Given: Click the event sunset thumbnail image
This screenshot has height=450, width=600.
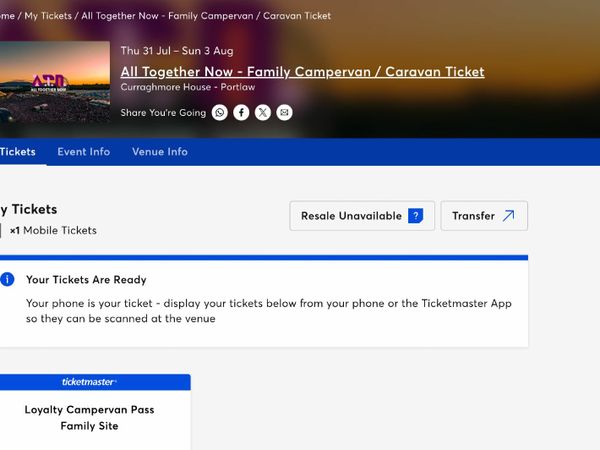Looking at the screenshot, I should click(x=55, y=82).
